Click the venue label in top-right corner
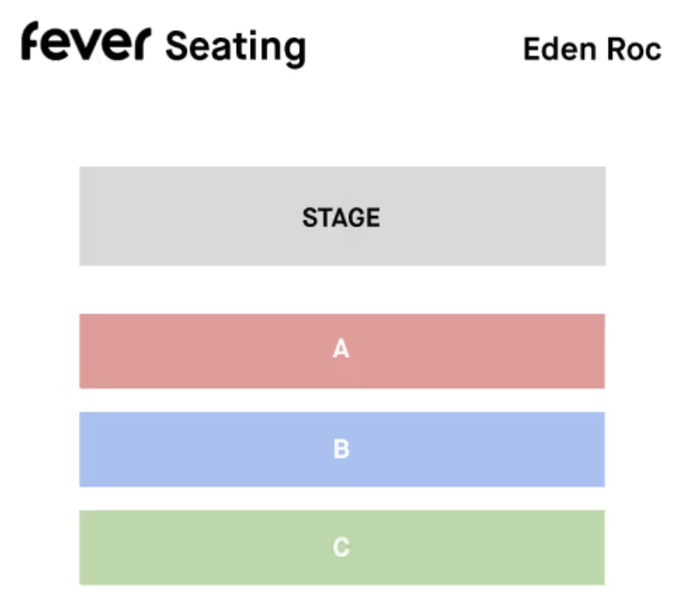This screenshot has height=616, width=680. pos(592,50)
